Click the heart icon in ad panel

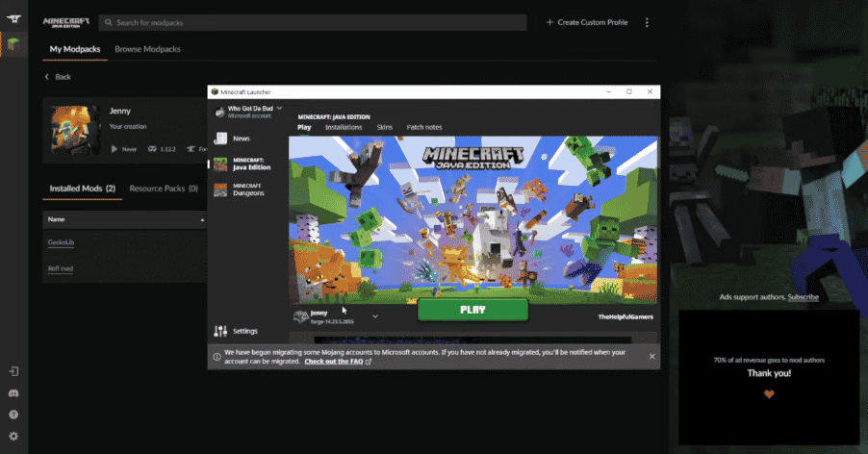769,394
